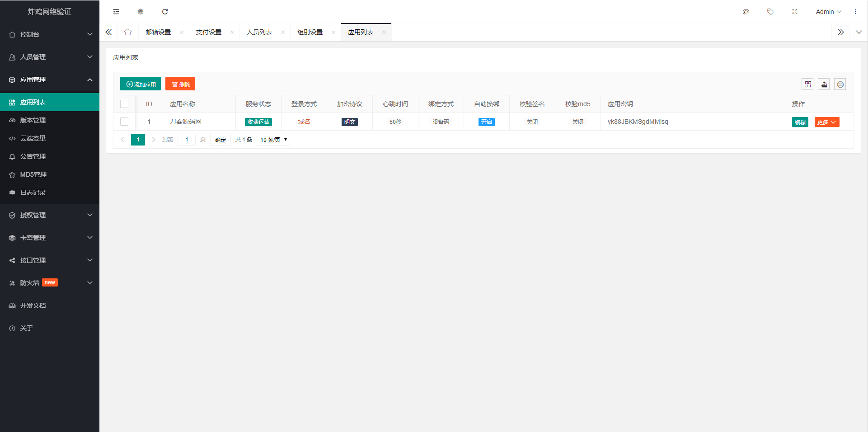Screen dimensions: 868x432
Task: Open the 10 条/页 page size dropdown
Action: 273,140
